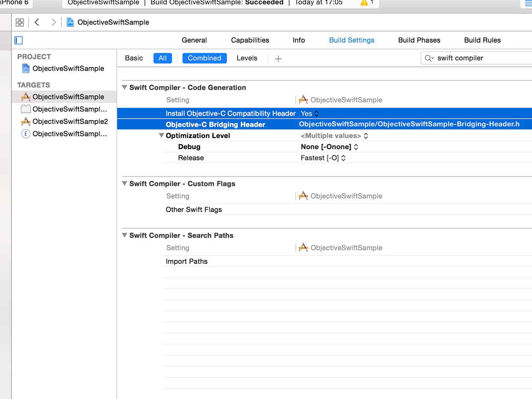532x399 pixels.
Task: Open Install Objective-C Compatibility Header Yes popup
Action: click(310, 114)
